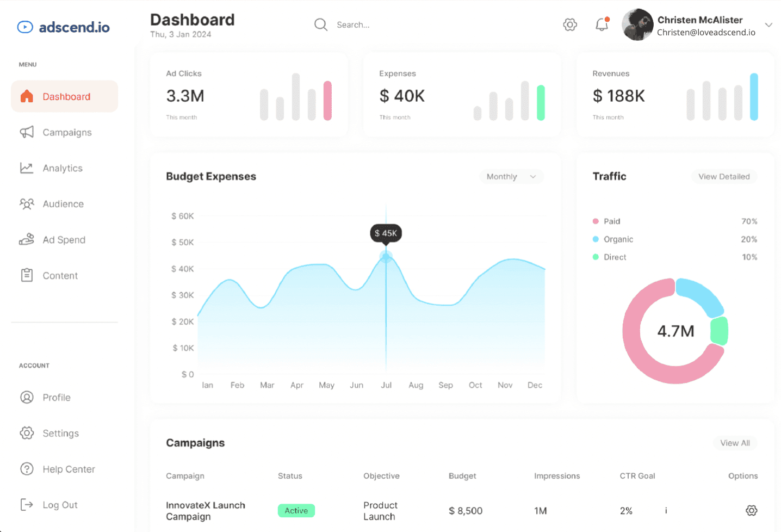
Task: Open Analytics menu item
Action: click(64, 168)
